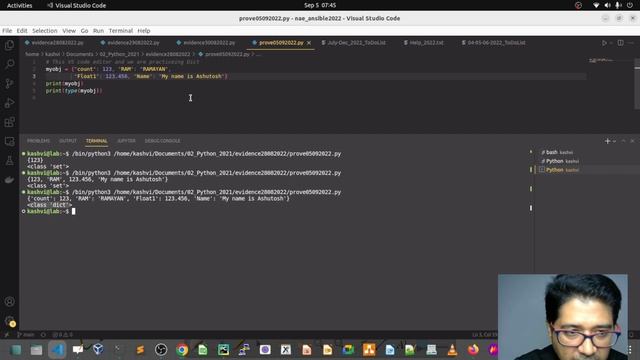Open the power menu icon
640x360 pixels.
[630, 5]
